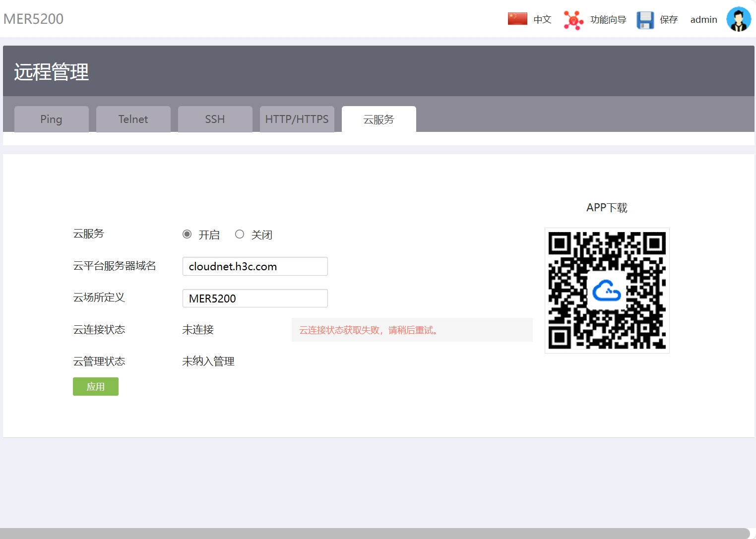Click the 中文 language link
The width and height of the screenshot is (756, 539).
pyautogui.click(x=542, y=20)
